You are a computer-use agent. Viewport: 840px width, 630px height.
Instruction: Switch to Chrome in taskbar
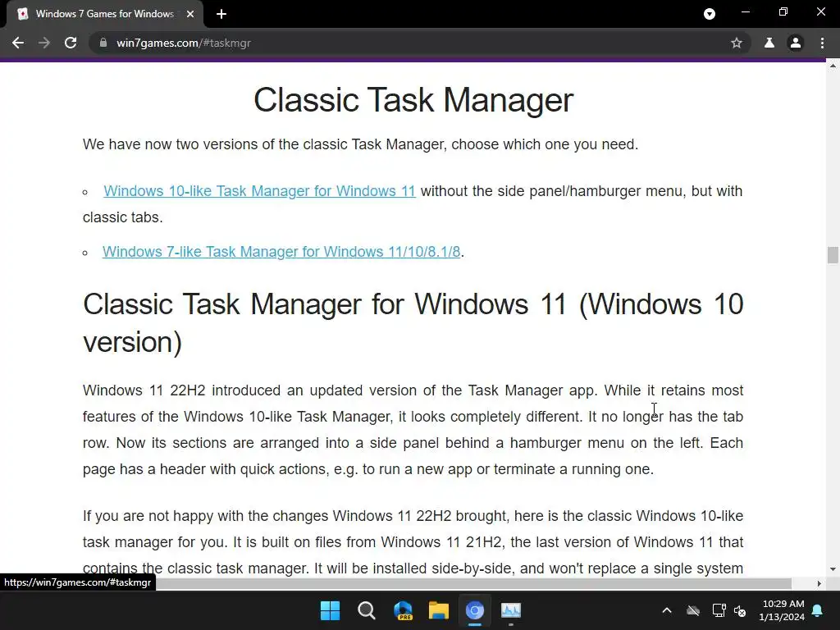click(475, 610)
